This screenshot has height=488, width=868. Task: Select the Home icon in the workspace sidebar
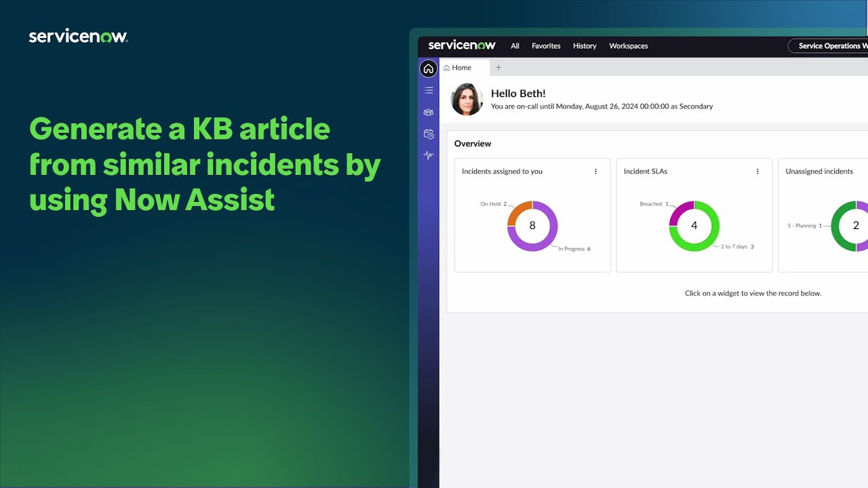point(428,68)
